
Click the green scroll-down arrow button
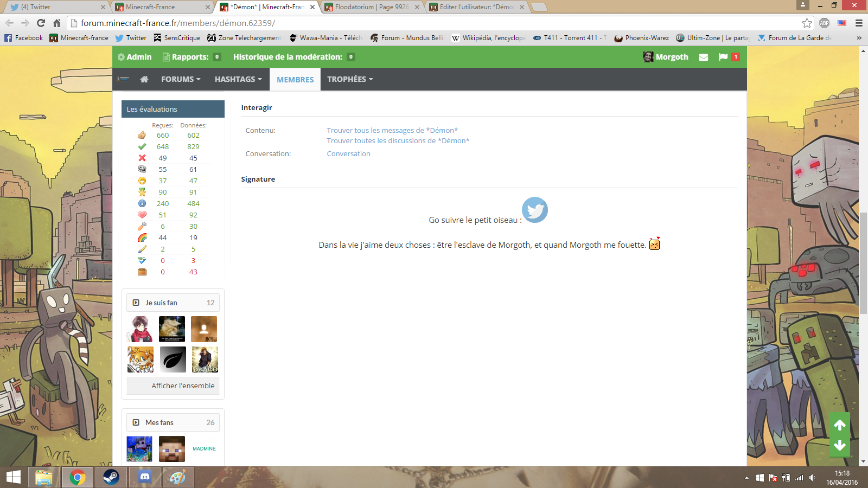tap(840, 445)
